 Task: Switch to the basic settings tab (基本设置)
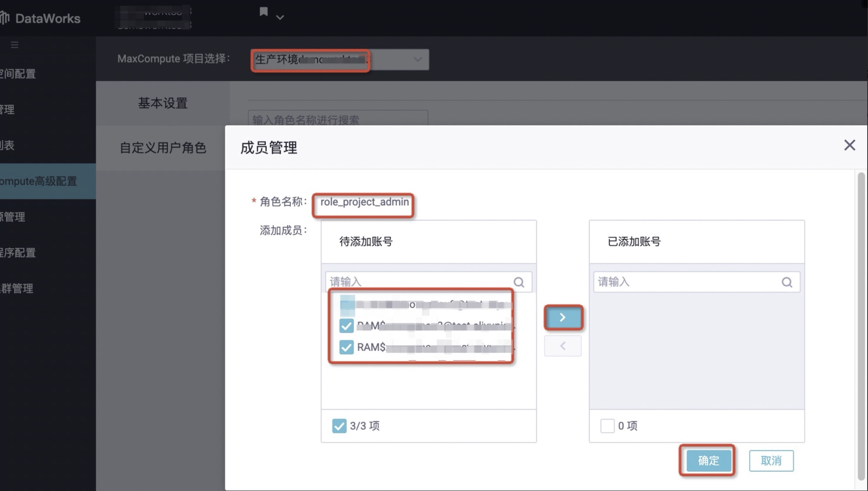[x=163, y=103]
